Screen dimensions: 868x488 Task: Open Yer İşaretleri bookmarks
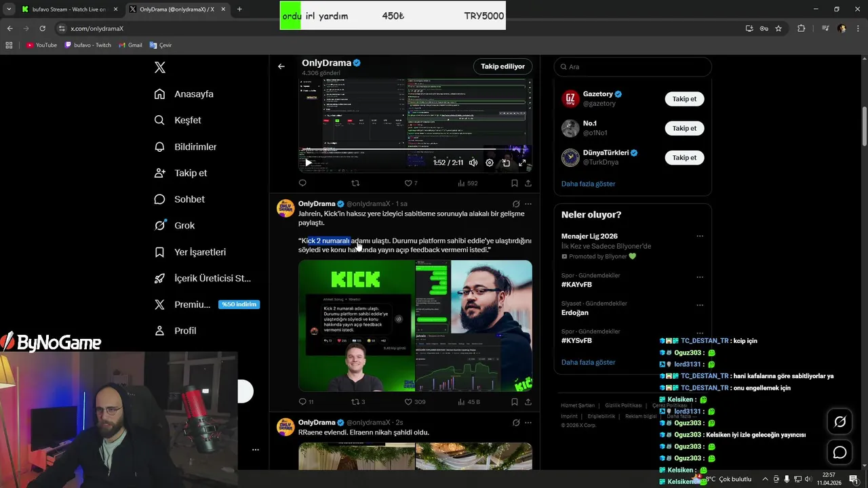click(190, 252)
